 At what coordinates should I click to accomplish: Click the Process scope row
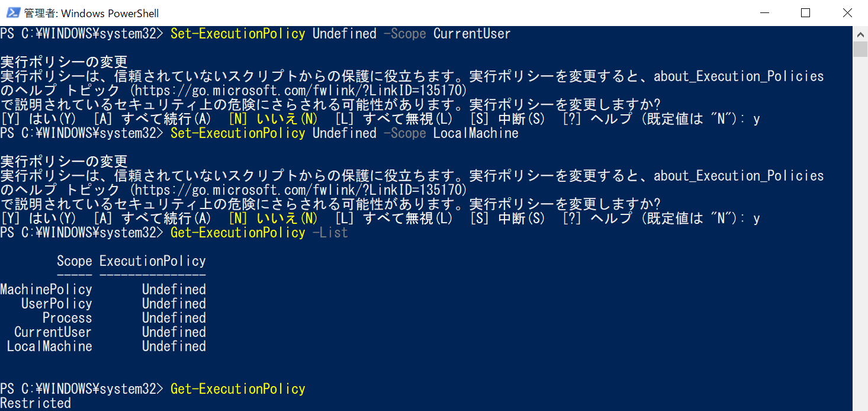tap(67, 318)
